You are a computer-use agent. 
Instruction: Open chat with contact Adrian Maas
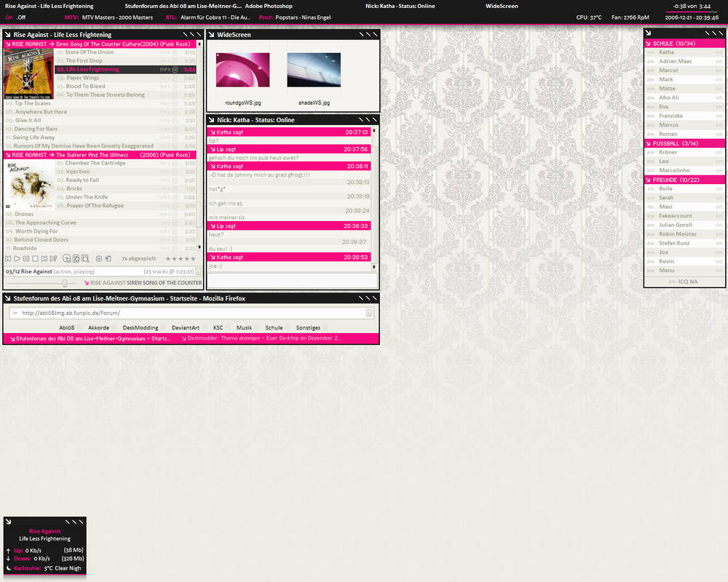point(675,61)
